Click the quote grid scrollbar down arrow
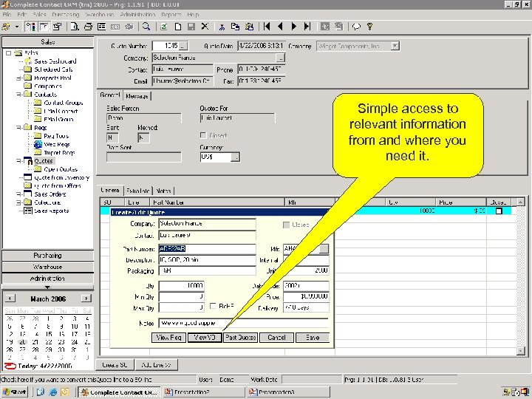Screen dimensions: 532x399 pos(520,350)
